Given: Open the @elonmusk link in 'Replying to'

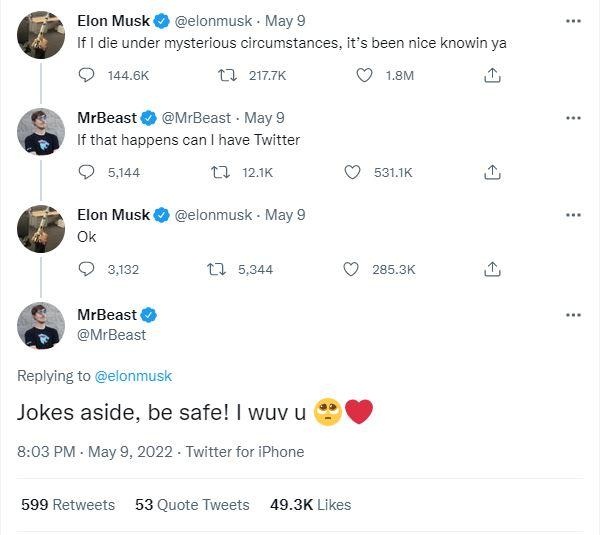Looking at the screenshot, I should [x=133, y=376].
